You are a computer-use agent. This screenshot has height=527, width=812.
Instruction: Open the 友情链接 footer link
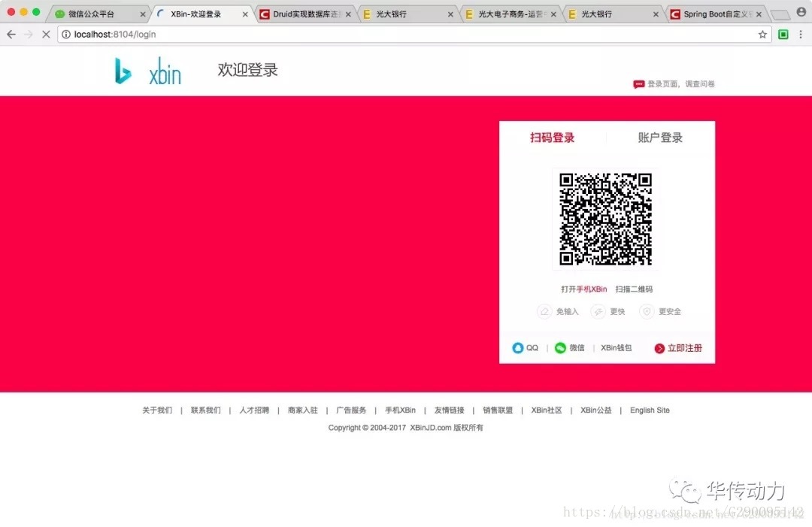pyautogui.click(x=449, y=410)
